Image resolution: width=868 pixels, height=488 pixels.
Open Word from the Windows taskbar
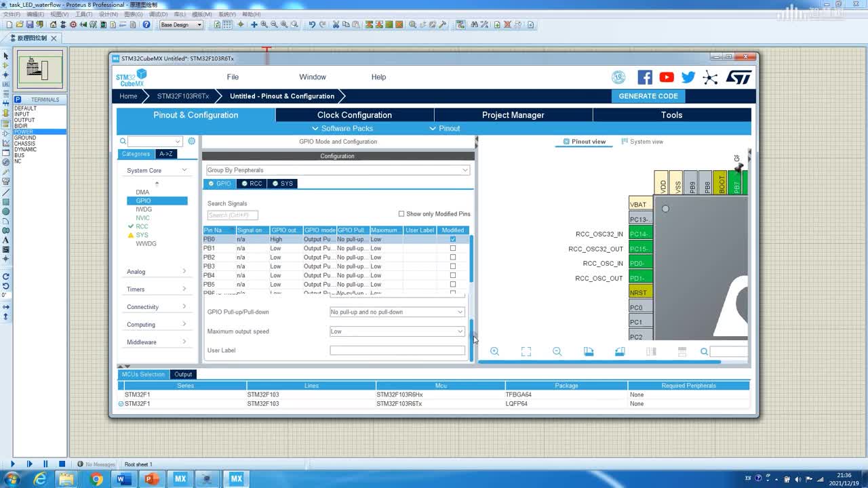coord(123,479)
